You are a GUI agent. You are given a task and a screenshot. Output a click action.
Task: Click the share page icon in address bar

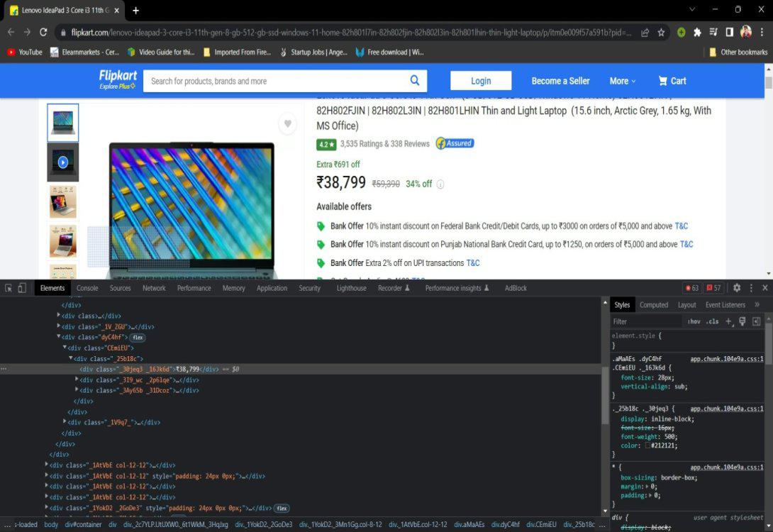(x=645, y=33)
